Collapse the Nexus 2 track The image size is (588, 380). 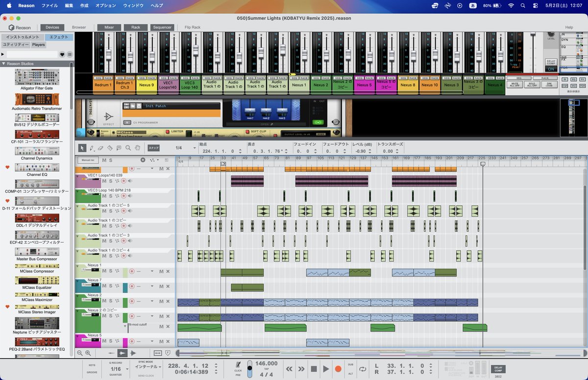pyautogui.click(x=77, y=295)
